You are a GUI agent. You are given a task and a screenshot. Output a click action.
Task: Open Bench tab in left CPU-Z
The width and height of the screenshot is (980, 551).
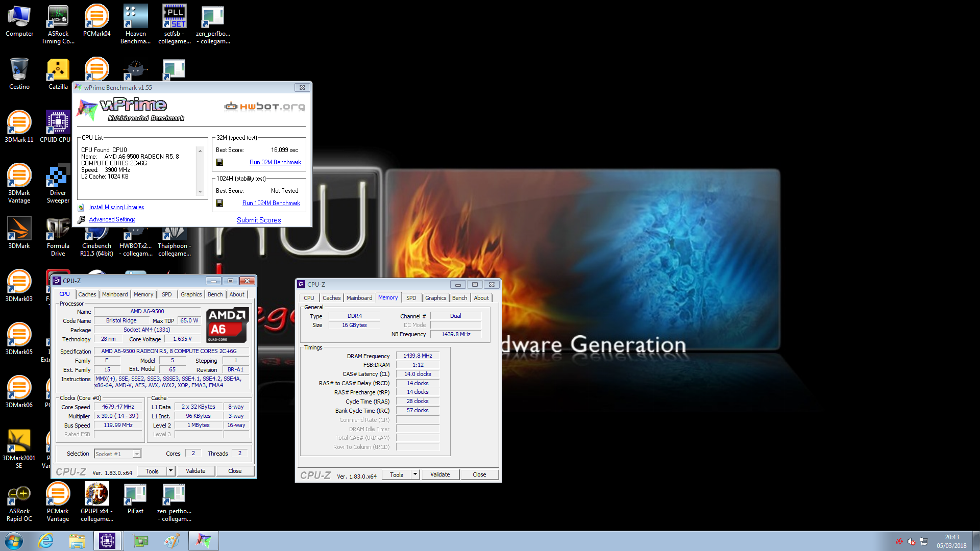point(215,294)
